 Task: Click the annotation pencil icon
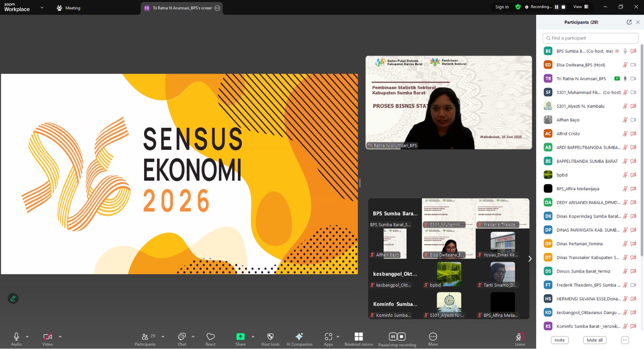click(13, 298)
